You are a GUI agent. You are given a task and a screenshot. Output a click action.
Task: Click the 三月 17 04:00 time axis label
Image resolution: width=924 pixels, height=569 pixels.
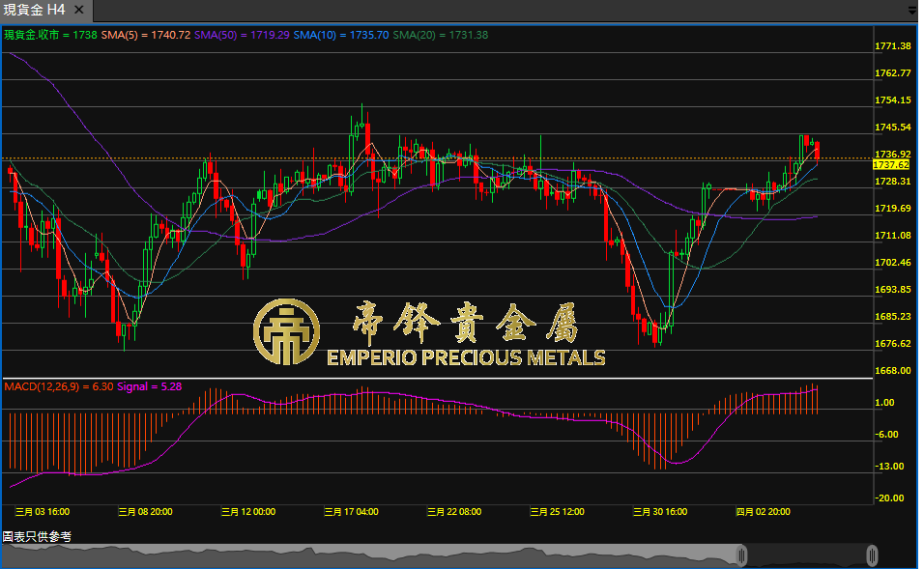click(351, 512)
